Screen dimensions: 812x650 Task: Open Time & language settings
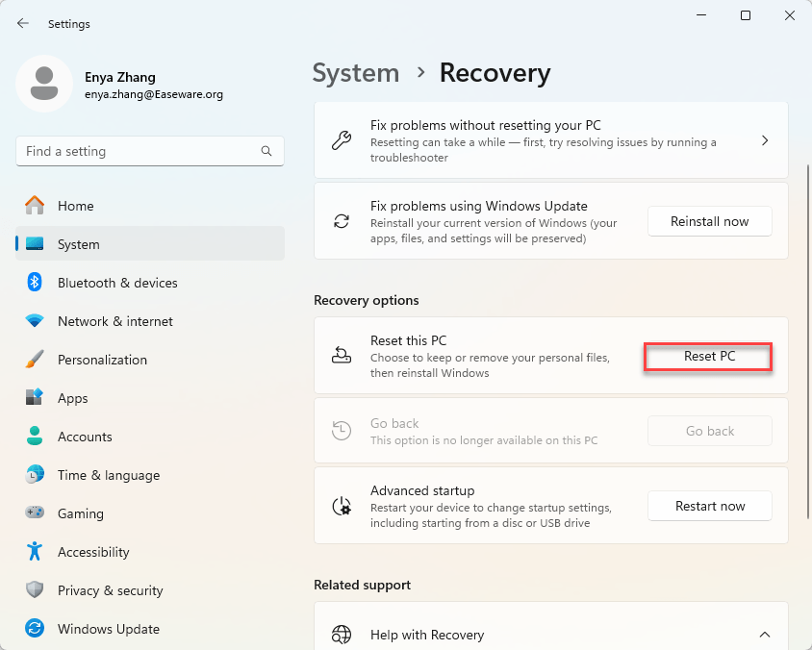tap(108, 475)
